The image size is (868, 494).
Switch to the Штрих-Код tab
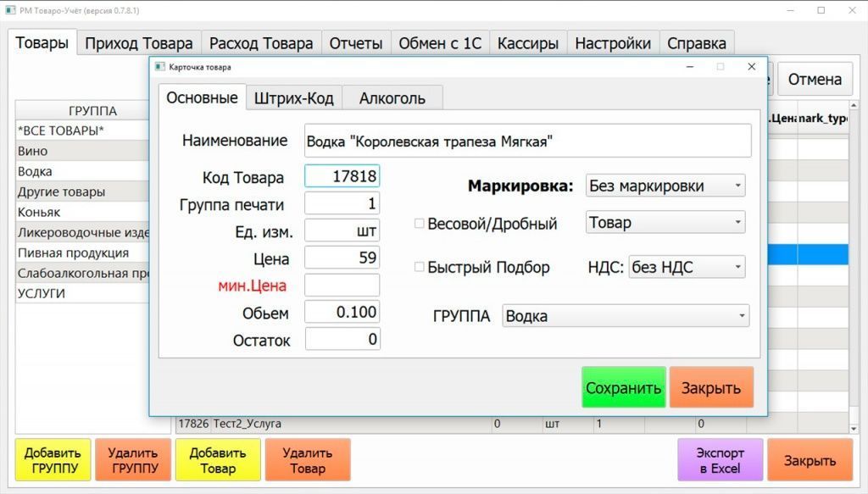point(294,98)
